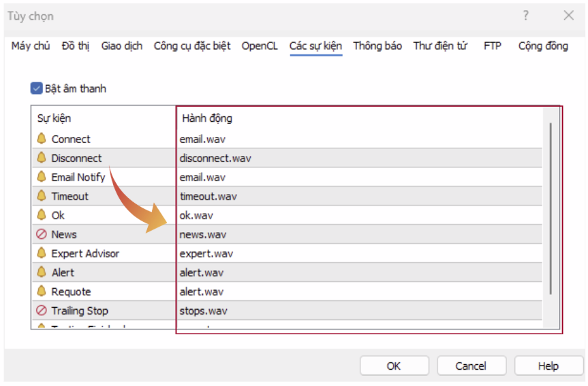The image size is (588, 386).
Task: Click the bell icon beside Connect
Action: click(x=42, y=139)
